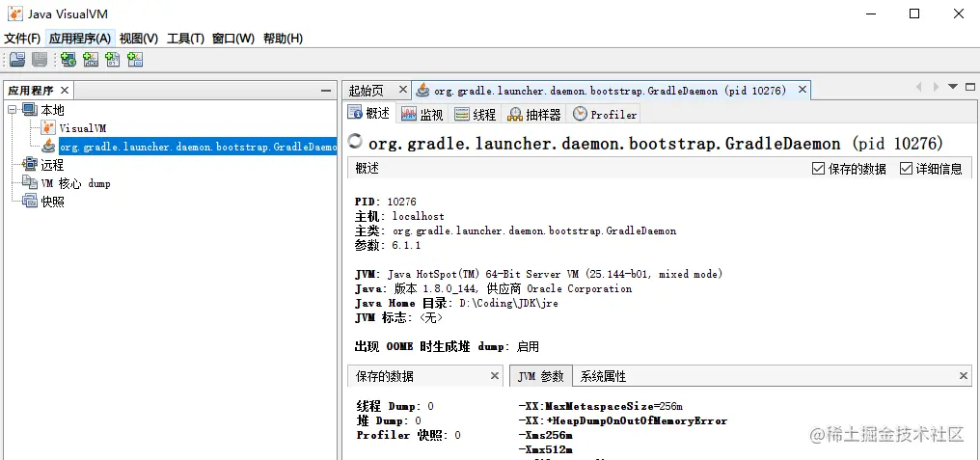This screenshot has width=980, height=460.
Task: Collapse the 本地 tree node
Action: tap(12, 110)
